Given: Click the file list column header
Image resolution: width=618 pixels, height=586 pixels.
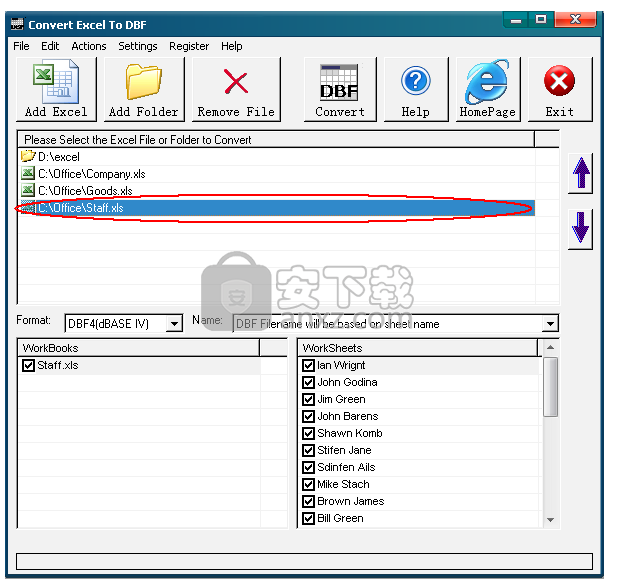Looking at the screenshot, I should point(276,140).
